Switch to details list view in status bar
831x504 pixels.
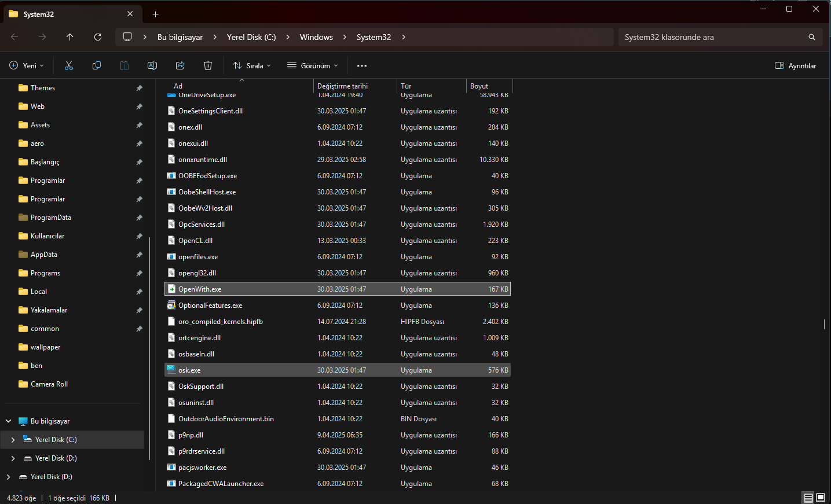point(808,498)
